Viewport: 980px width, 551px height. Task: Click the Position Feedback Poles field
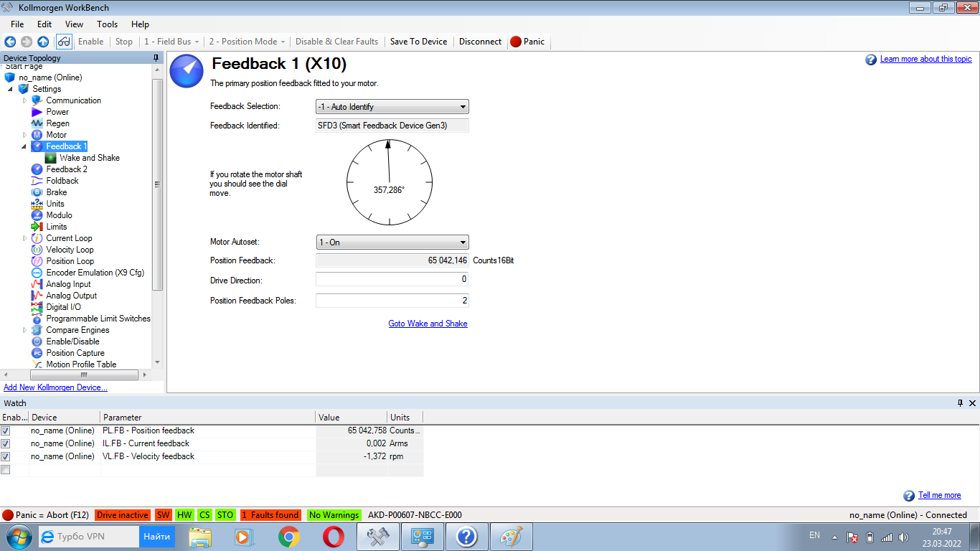click(392, 301)
